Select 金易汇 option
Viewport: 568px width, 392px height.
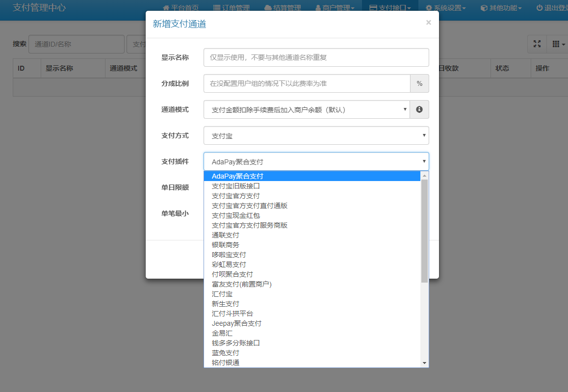coord(312,333)
